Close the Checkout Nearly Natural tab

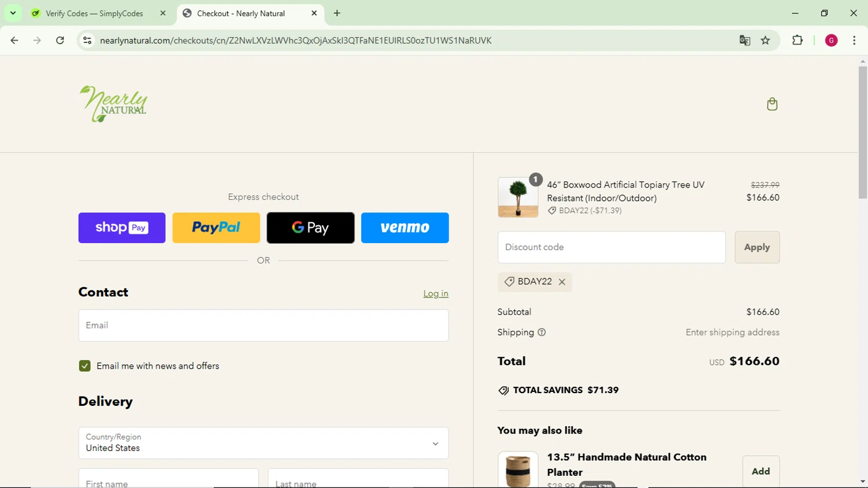point(314,13)
